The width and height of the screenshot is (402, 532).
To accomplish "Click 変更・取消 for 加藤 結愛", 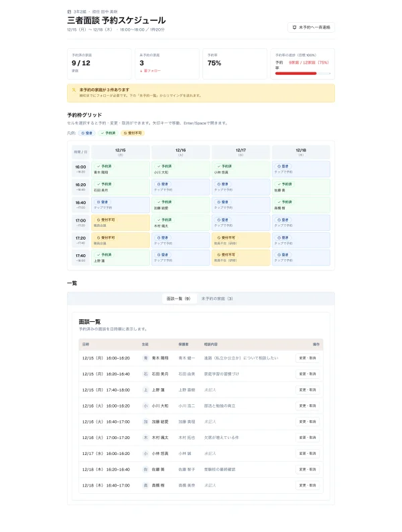I will point(308,422).
